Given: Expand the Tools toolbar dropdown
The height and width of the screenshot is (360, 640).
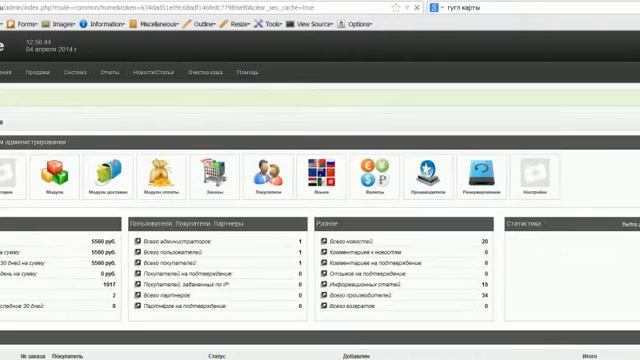Looking at the screenshot, I should point(281,24).
